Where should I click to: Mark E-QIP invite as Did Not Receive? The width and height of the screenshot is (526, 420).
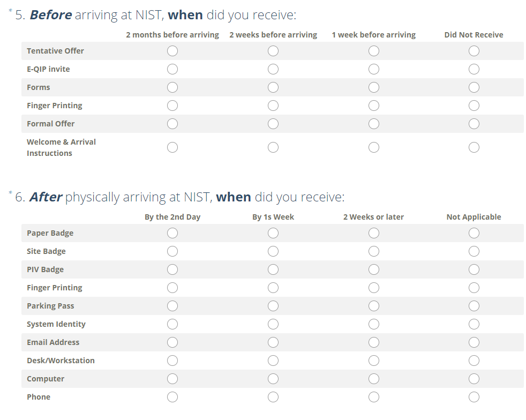coord(474,69)
